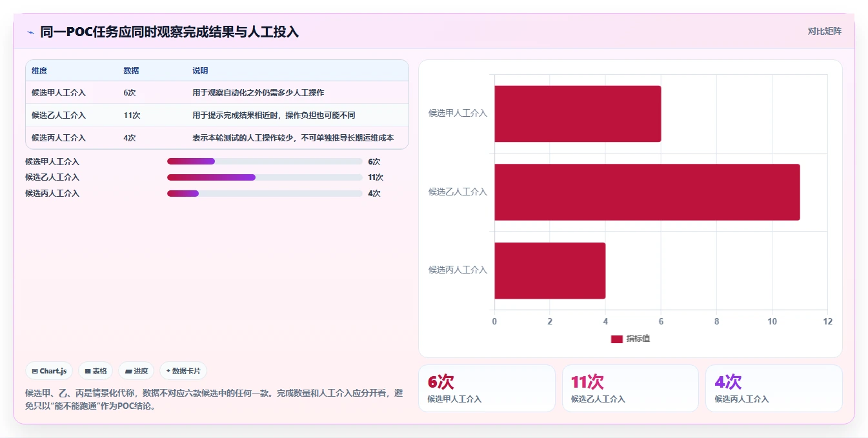The image size is (868, 438).
Task: Select the 候选甲人工介入 cell in the table
Action: pyautogui.click(x=59, y=93)
